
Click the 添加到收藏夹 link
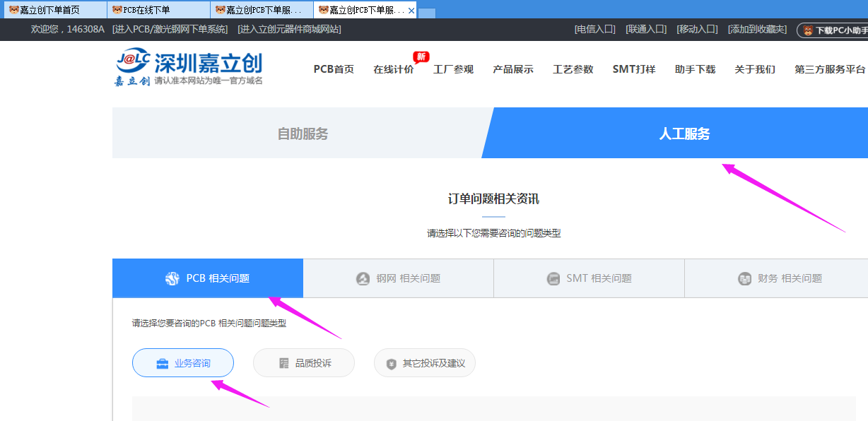pyautogui.click(x=757, y=29)
